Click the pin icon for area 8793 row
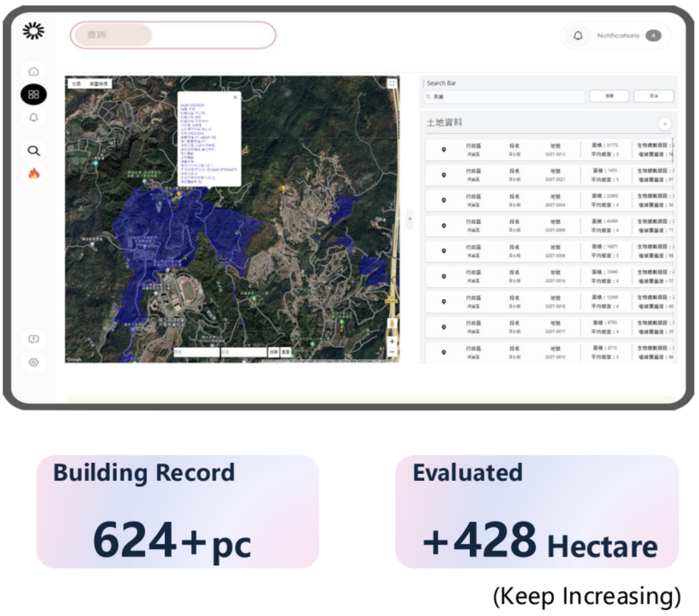 point(444,327)
